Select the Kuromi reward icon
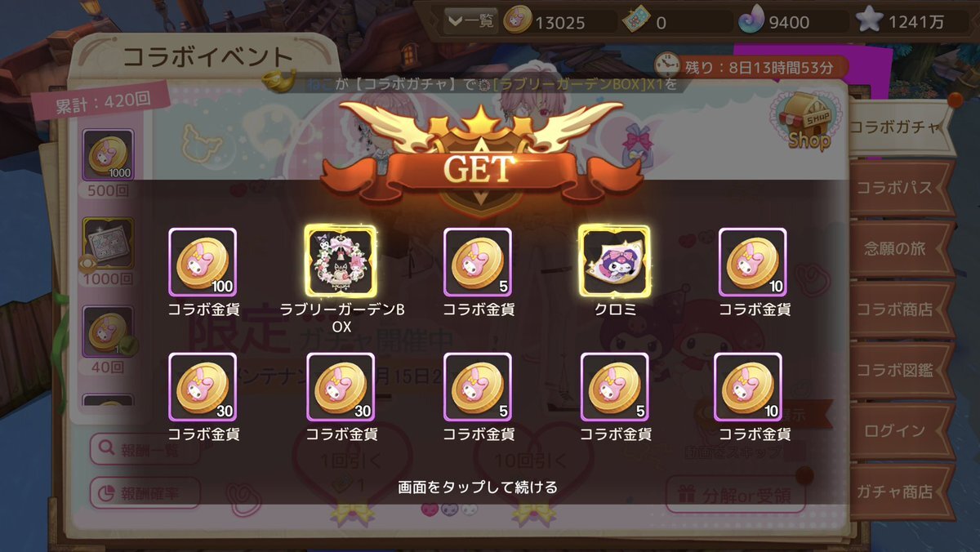980x552 pixels. tap(614, 261)
